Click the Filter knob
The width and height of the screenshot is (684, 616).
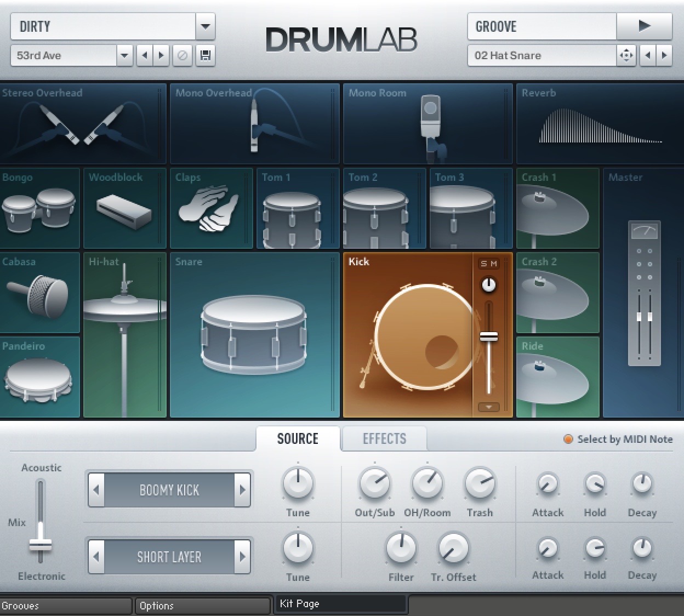pos(401,548)
